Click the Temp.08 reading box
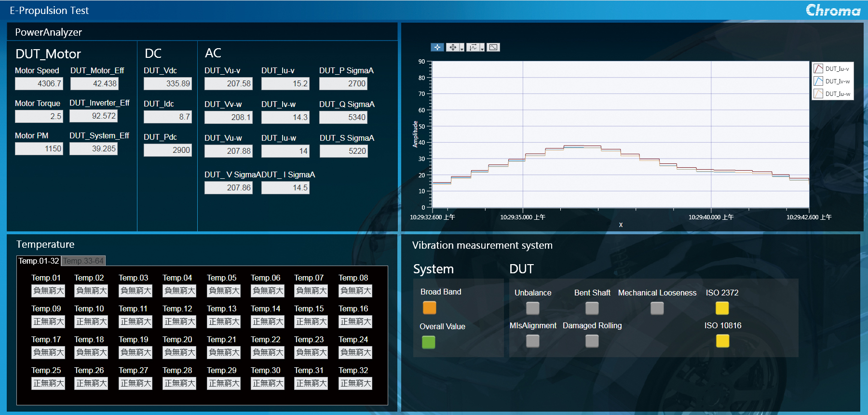The width and height of the screenshot is (868, 415). tap(355, 291)
